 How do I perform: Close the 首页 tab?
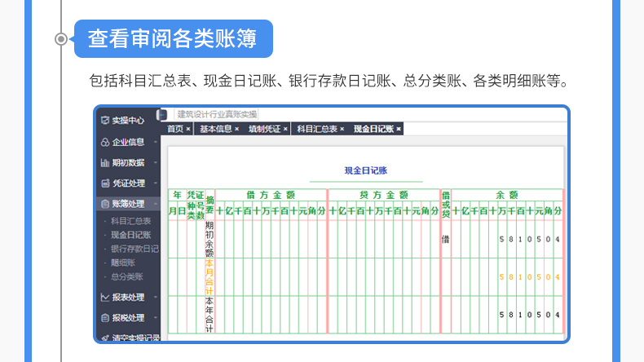[x=188, y=130]
